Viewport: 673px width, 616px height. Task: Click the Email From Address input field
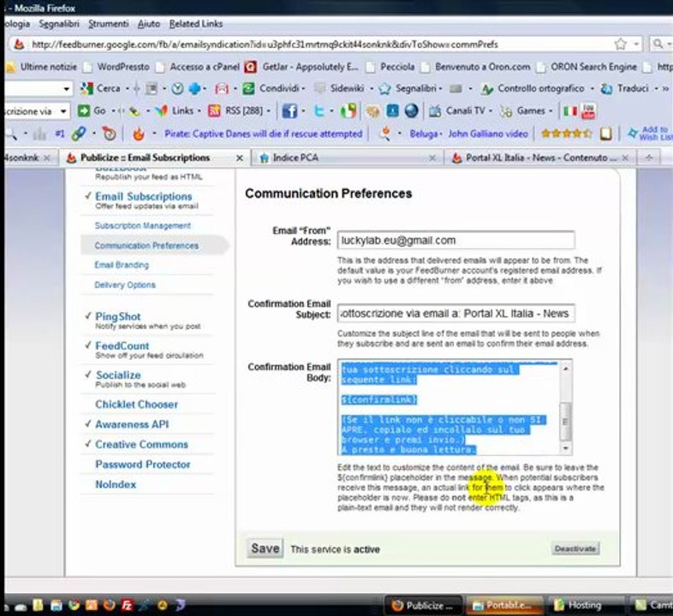click(x=456, y=240)
